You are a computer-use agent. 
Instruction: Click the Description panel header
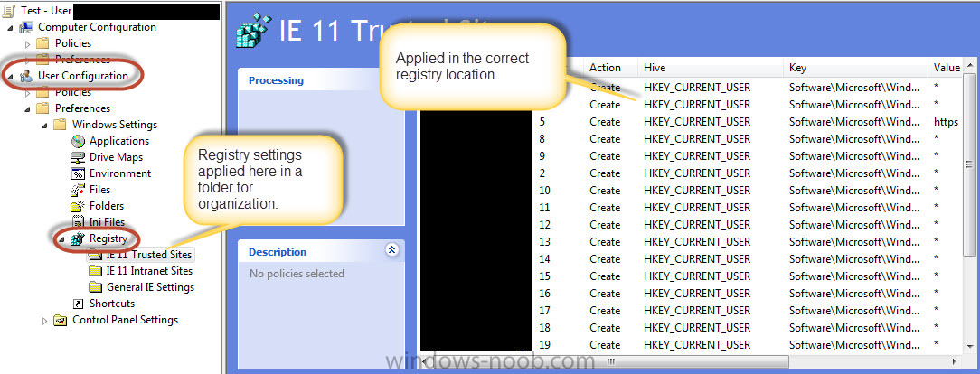coord(321,252)
